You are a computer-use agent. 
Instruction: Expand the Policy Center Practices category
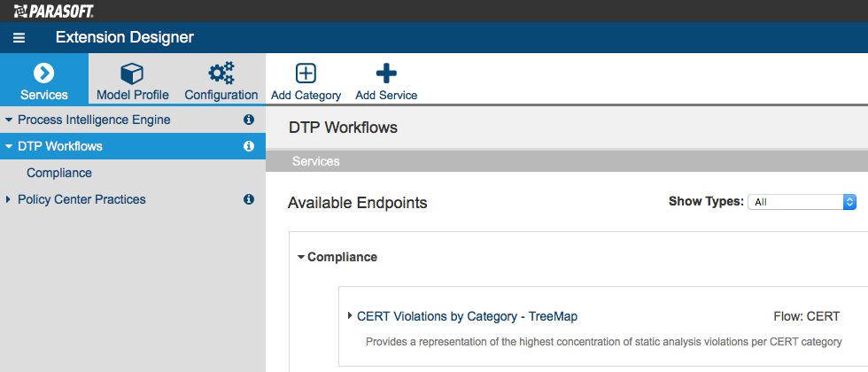coord(8,199)
